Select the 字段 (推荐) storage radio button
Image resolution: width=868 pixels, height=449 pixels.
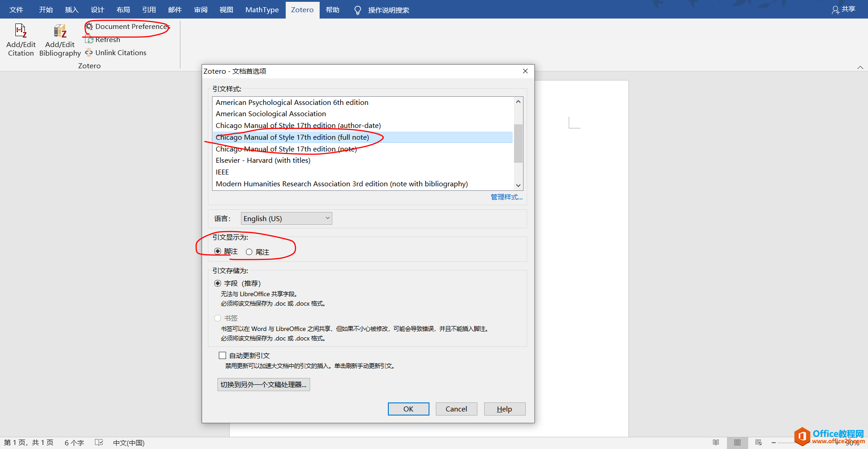click(217, 284)
